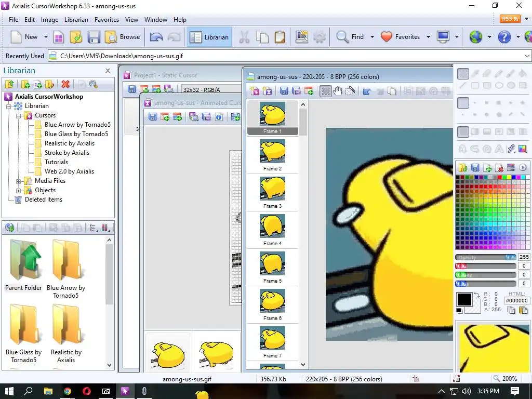Toggle the Librarian panel button in toolbar
Viewport: 532px width, 399px height.
coord(209,37)
